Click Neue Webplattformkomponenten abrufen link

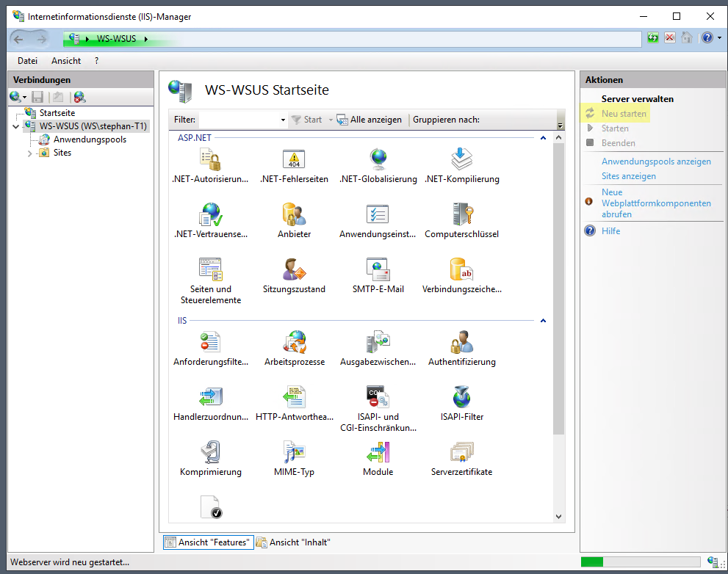click(656, 203)
